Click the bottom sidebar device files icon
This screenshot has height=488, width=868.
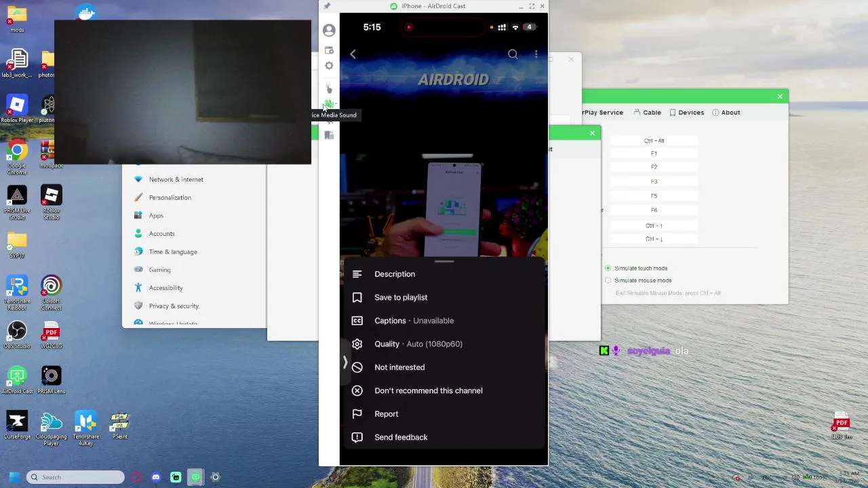pyautogui.click(x=329, y=135)
